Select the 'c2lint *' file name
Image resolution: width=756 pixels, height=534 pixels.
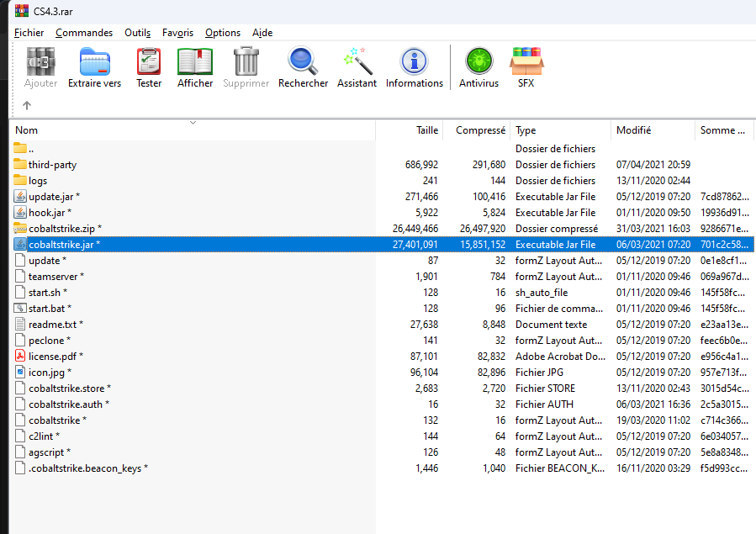point(44,436)
